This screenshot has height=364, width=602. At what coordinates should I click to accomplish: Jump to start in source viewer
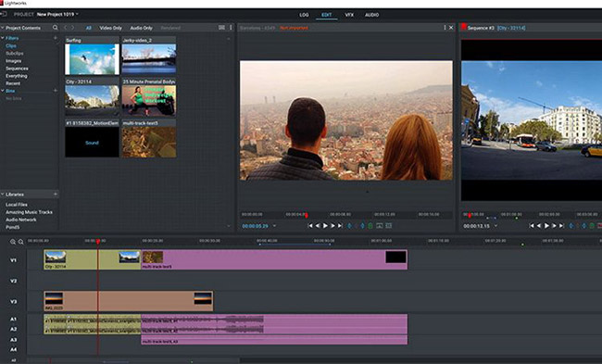point(310,226)
